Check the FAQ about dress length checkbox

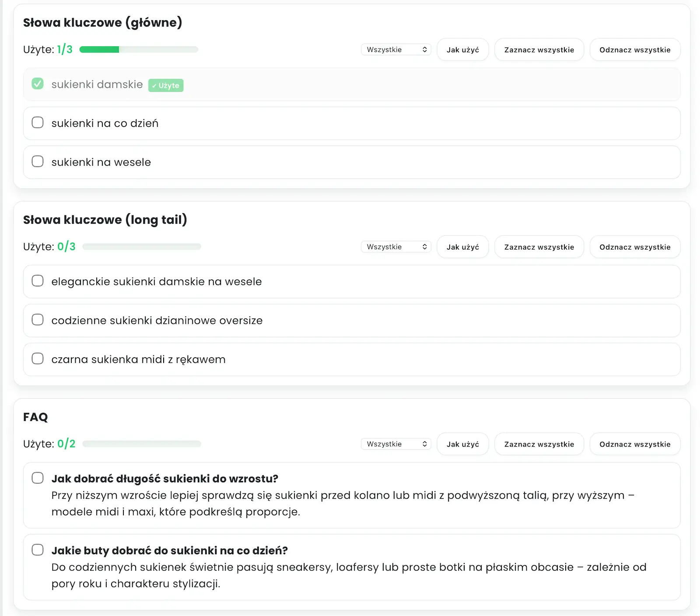(38, 478)
